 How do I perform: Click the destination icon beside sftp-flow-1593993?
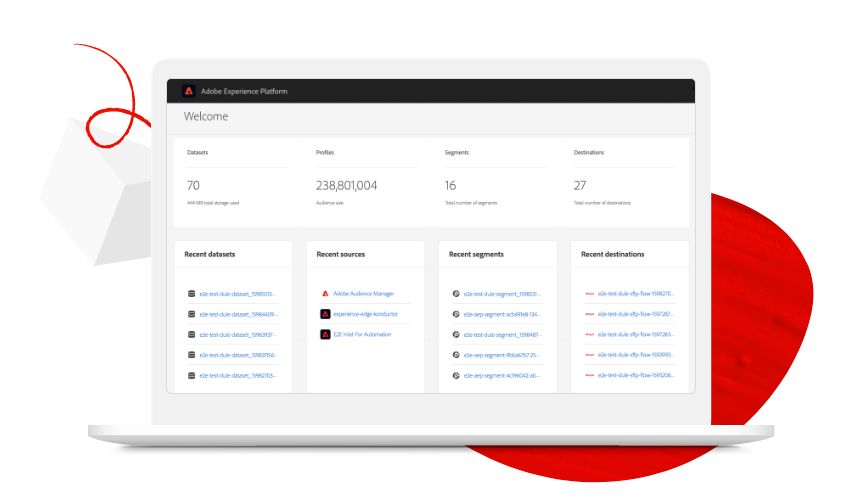click(590, 355)
